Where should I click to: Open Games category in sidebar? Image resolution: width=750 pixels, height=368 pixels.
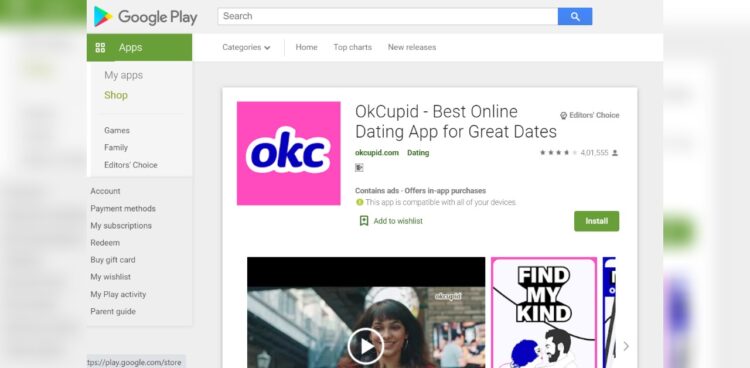point(117,130)
